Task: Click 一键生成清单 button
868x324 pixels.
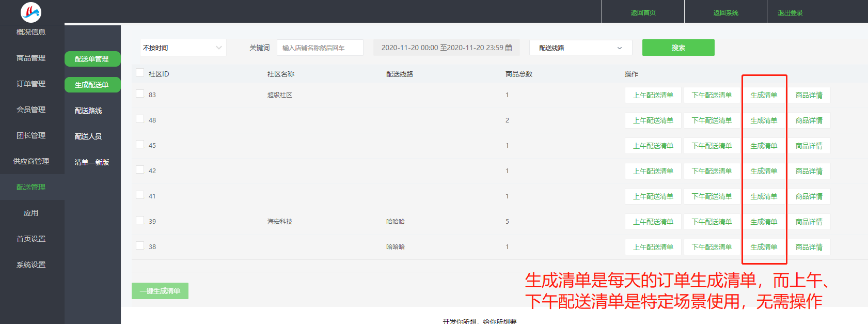Action: point(160,291)
